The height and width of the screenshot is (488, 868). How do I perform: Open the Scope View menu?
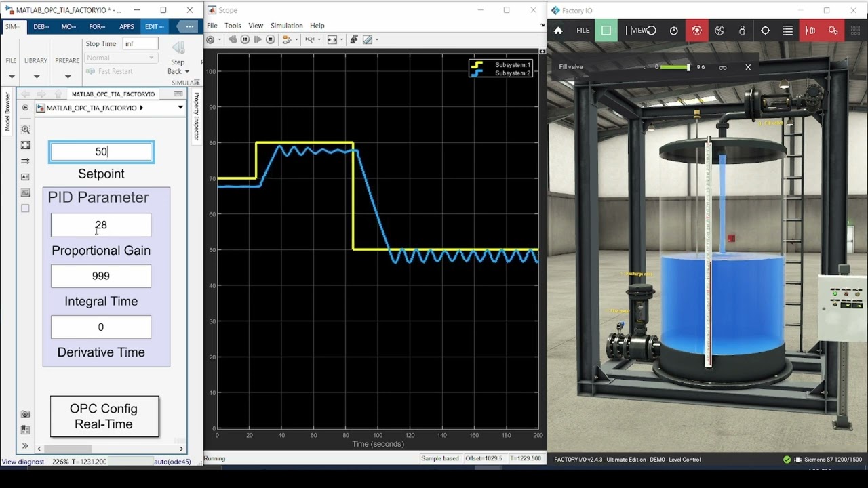point(256,26)
